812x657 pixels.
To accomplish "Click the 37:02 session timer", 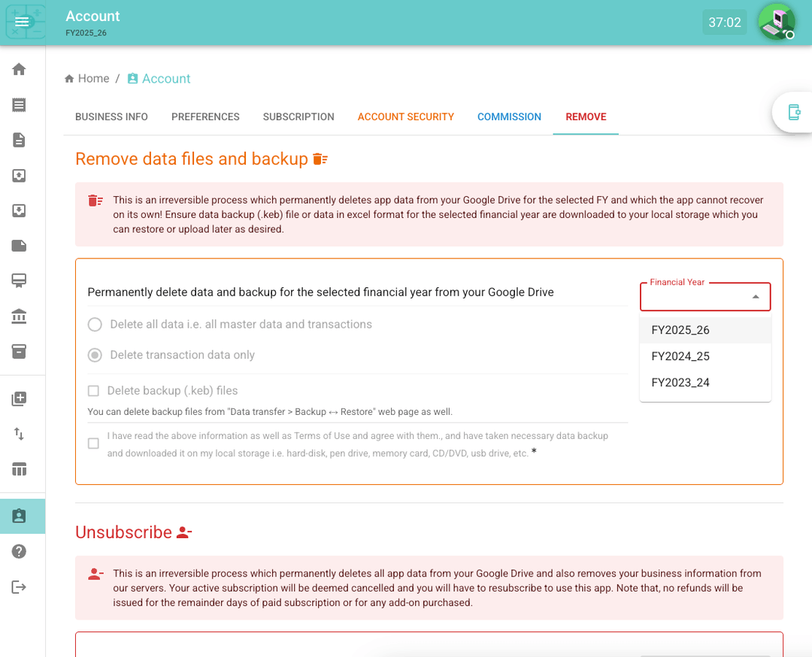I will coord(725,23).
